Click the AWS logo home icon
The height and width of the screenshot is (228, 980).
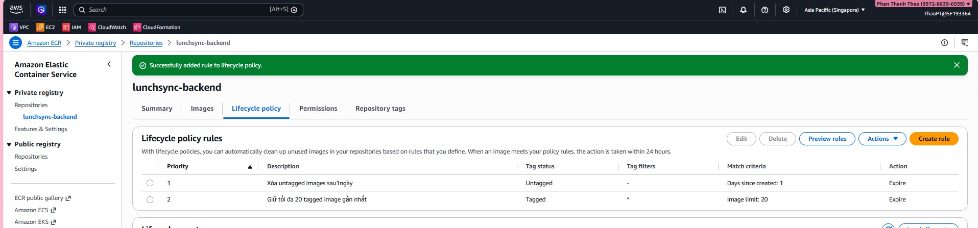coord(16,9)
